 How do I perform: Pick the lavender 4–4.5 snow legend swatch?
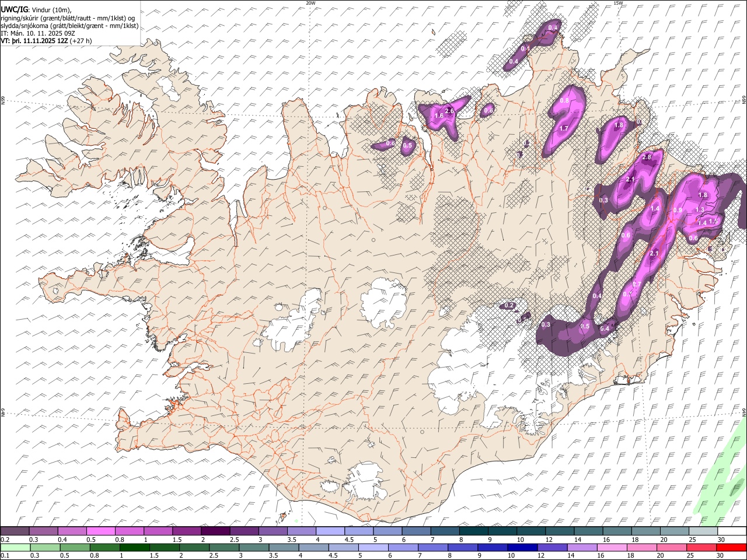click(330, 531)
